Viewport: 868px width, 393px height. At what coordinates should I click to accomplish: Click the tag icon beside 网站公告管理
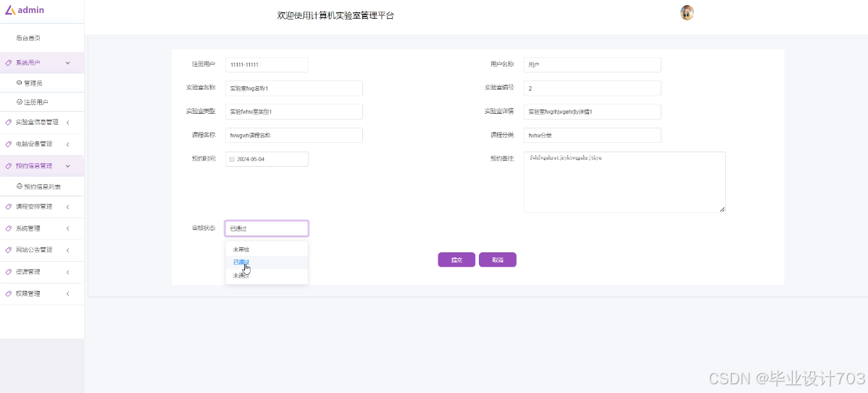point(8,250)
